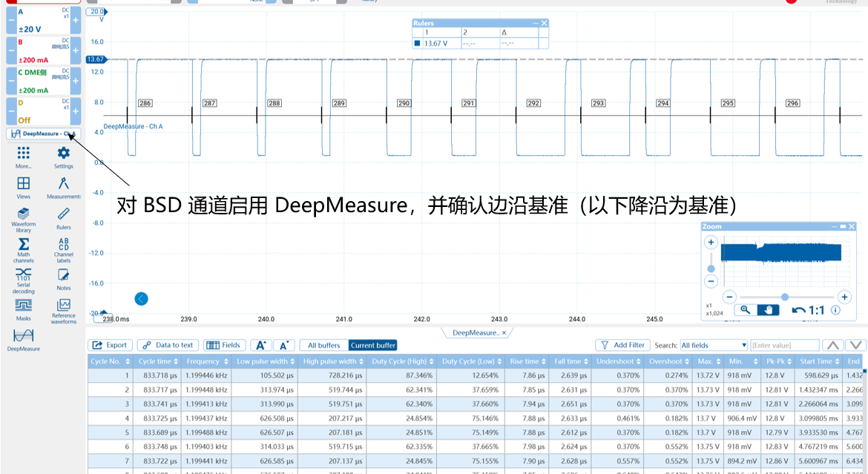The image size is (868, 474).
Task: Open Channel D Off settings panel
Action: pos(43,111)
